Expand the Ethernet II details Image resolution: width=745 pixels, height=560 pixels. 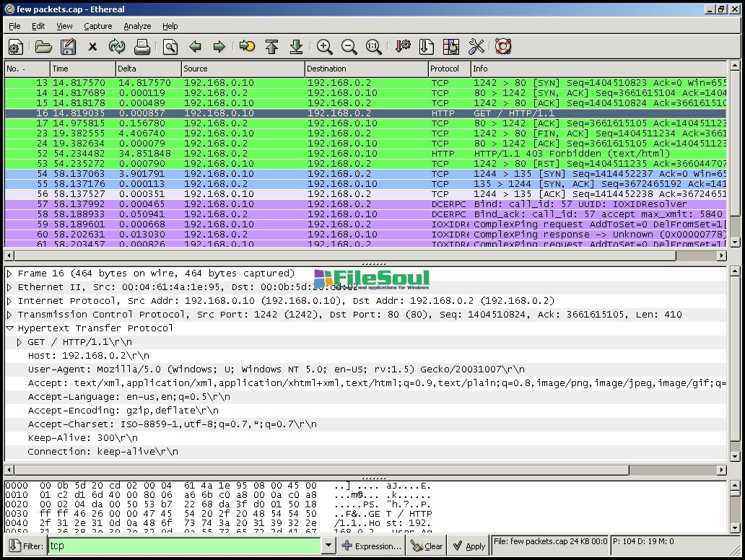pos(10,287)
